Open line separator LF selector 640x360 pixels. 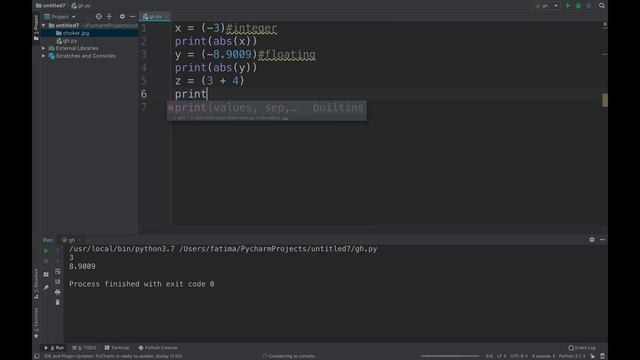[501, 356]
